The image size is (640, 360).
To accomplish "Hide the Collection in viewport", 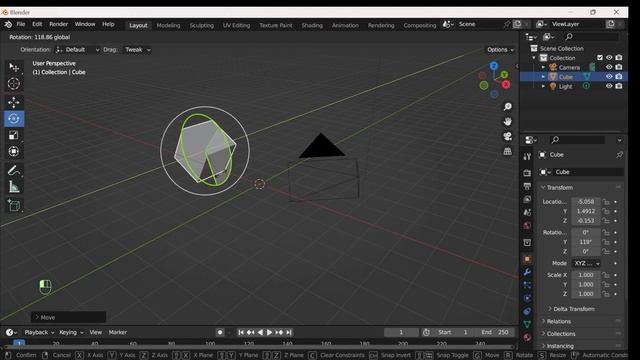I will point(609,58).
